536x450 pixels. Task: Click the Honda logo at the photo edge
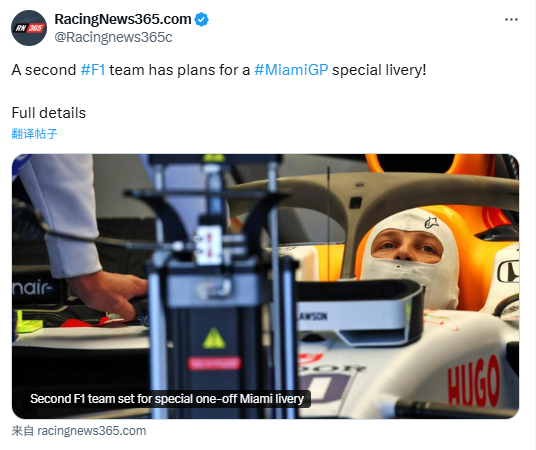(x=508, y=272)
